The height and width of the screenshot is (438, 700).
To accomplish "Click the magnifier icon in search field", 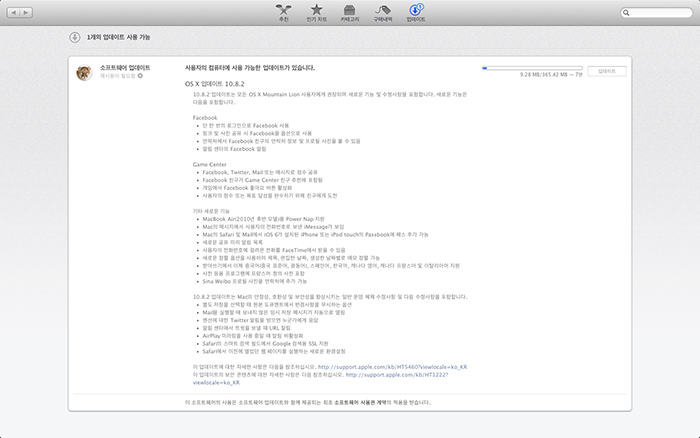I will (626, 13).
